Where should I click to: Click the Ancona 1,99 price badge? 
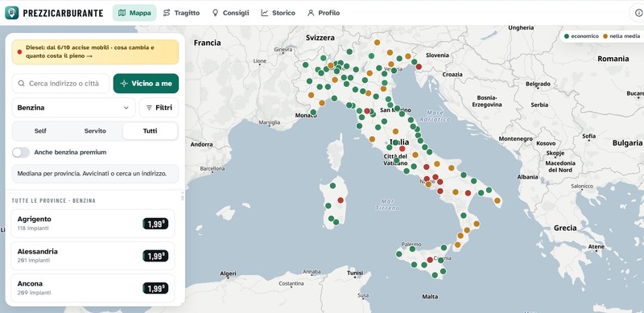pos(155,288)
